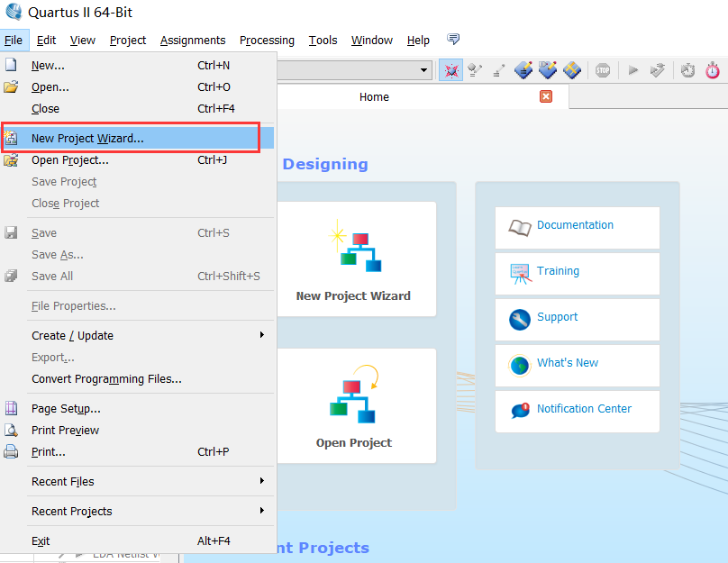The image size is (728, 563).
Task: Click the grayed pencil-with-lines toolbar icon
Action: (x=475, y=70)
